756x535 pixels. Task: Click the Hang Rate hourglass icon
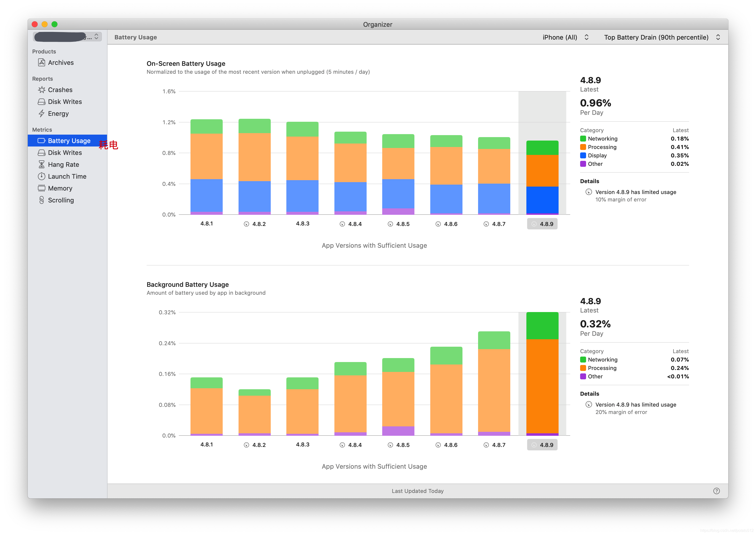click(x=42, y=164)
